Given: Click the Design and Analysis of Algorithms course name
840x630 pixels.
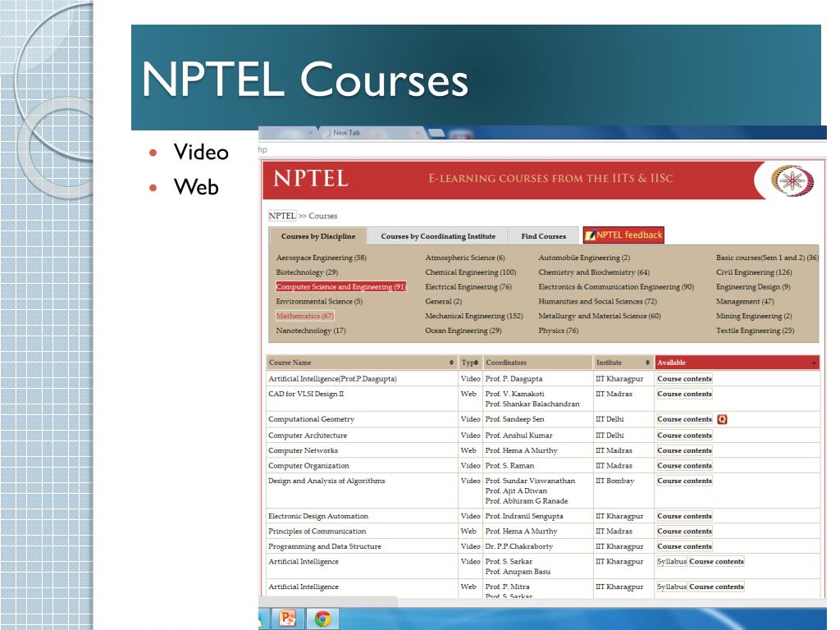Looking at the screenshot, I should click(x=326, y=481).
